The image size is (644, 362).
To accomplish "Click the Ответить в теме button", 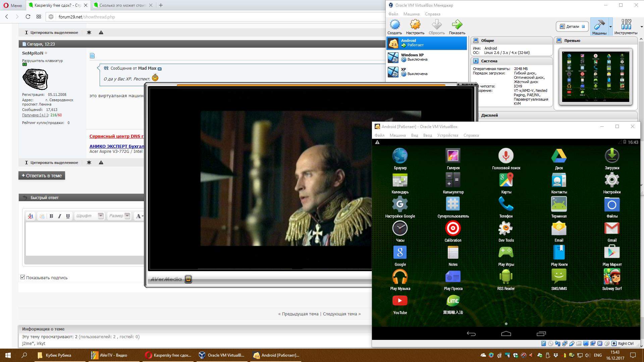I will [x=42, y=176].
